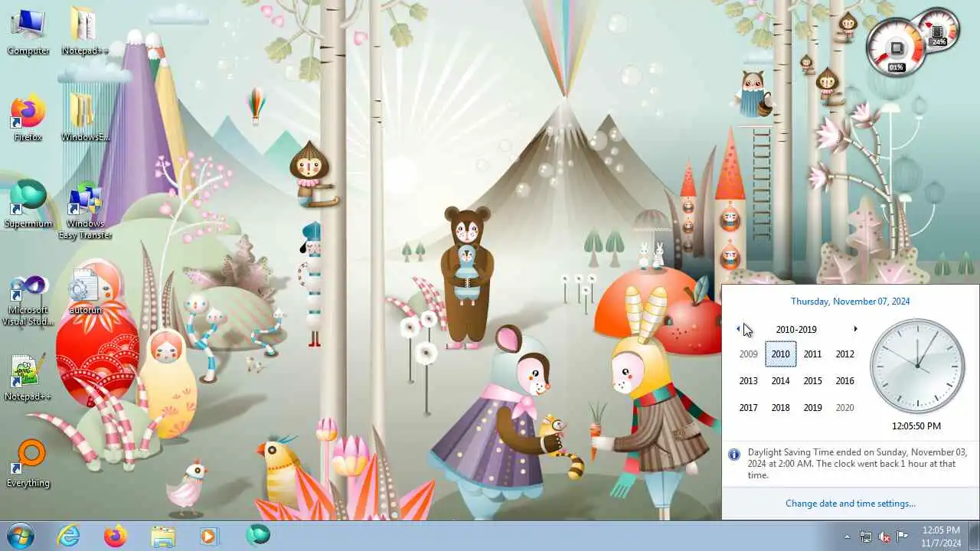Open the Windows Start menu
Screen dimensions: 980x551
pyautogui.click(x=21, y=536)
